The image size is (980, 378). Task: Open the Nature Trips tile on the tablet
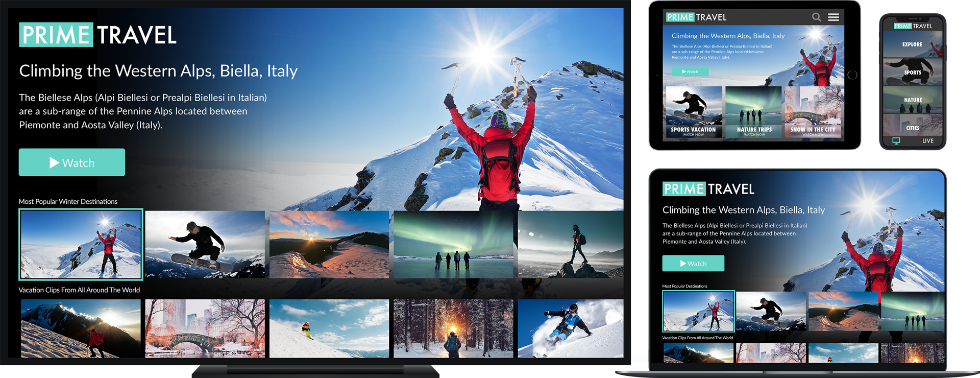(754, 112)
